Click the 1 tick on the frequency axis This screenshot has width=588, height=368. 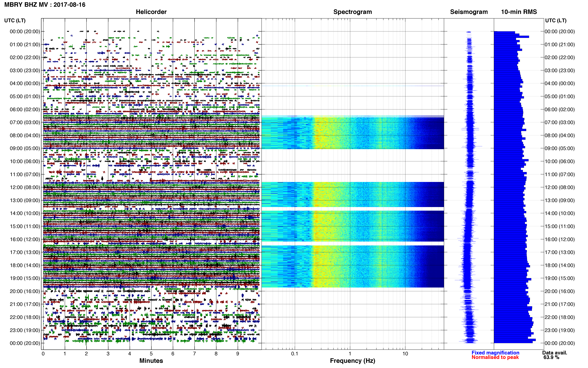pos(350,354)
